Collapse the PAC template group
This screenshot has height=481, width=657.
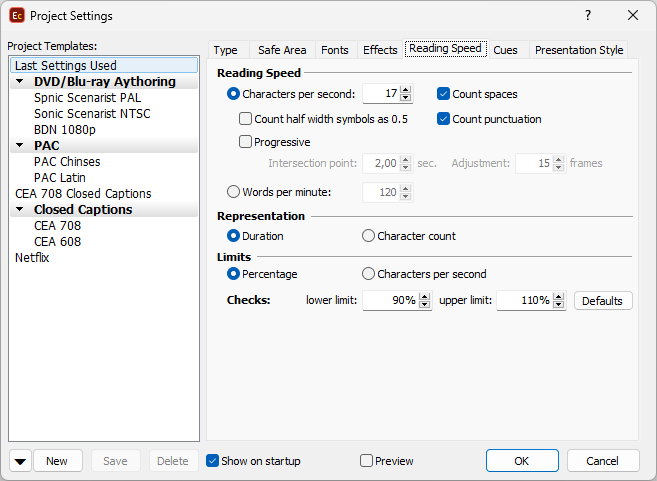point(19,146)
